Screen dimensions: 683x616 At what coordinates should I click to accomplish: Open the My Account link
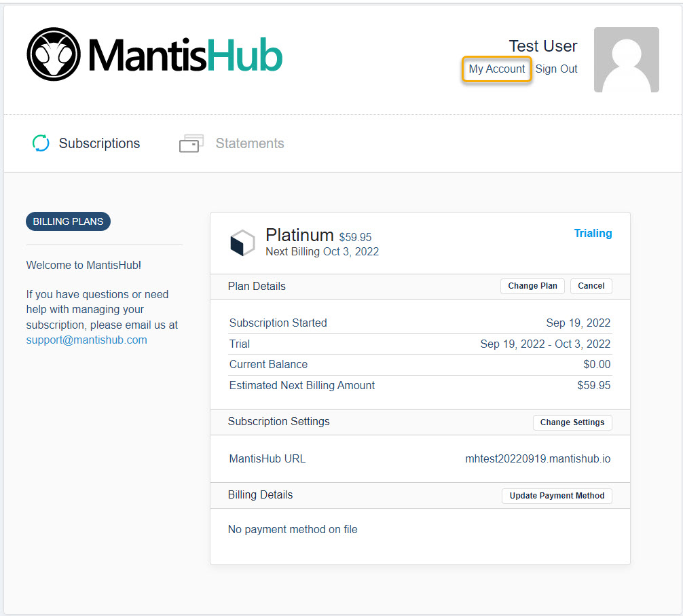(496, 69)
